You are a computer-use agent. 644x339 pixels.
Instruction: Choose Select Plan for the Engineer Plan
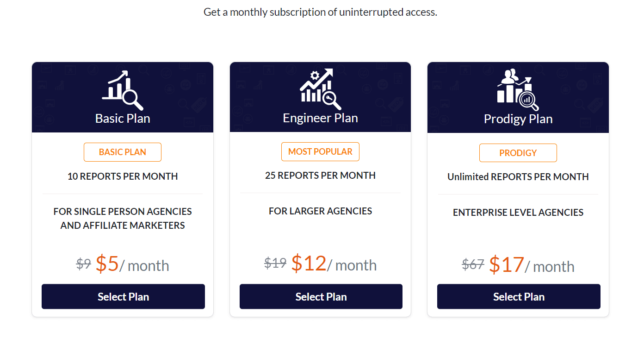click(x=321, y=296)
